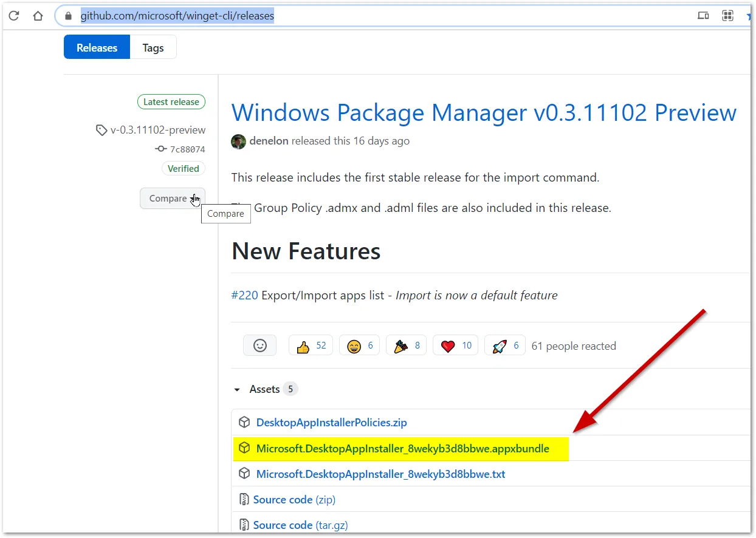
Task: Click zip file icon beside Source code (tar.gz)
Action: tap(244, 525)
